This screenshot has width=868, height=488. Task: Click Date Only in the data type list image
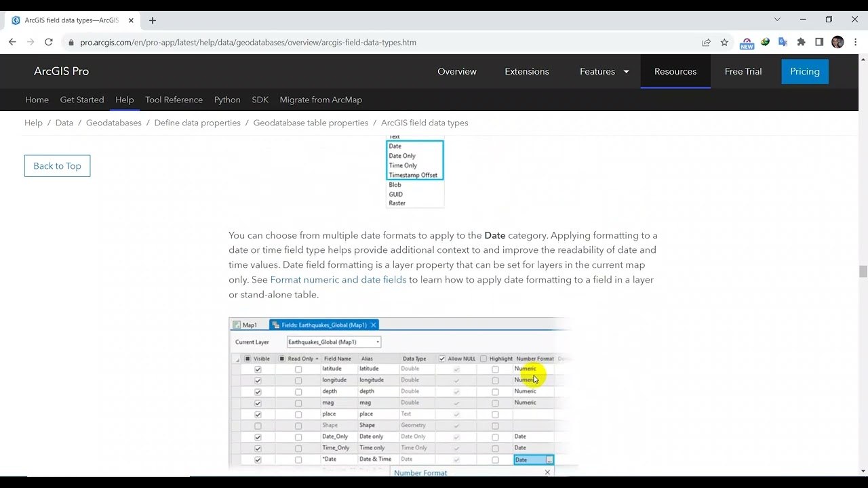402,156
